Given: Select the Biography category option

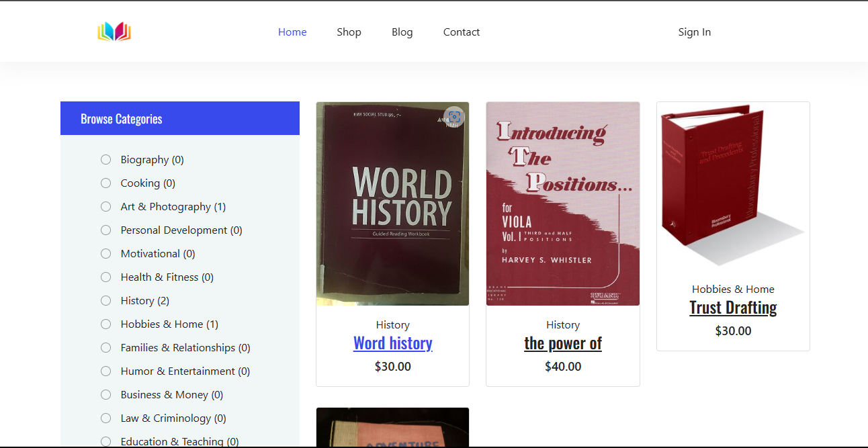Looking at the screenshot, I should [105, 159].
